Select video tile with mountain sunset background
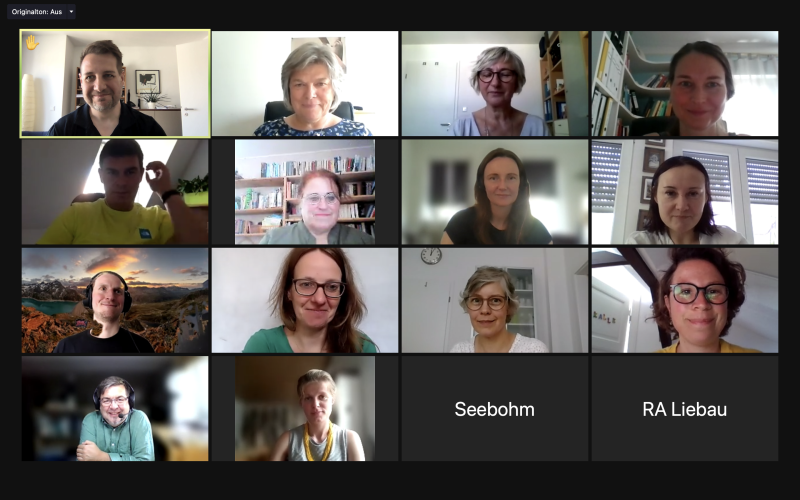Image resolution: width=800 pixels, height=500 pixels. point(115,301)
